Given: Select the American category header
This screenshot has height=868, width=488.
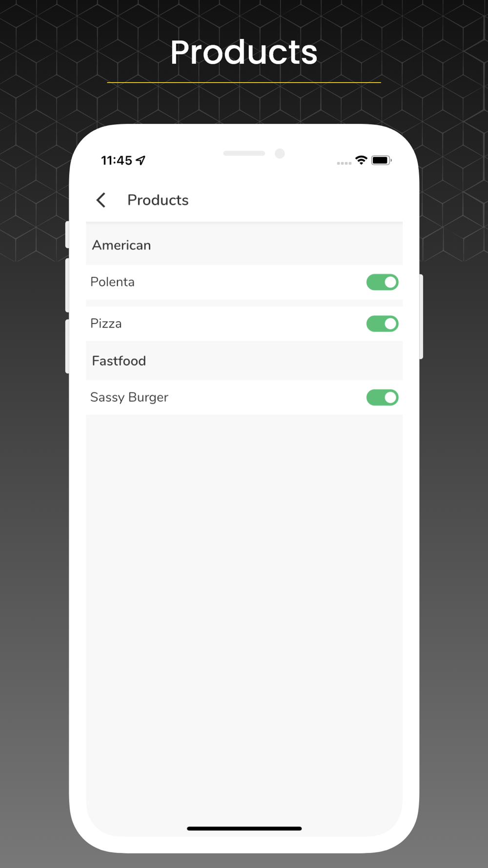Looking at the screenshot, I should [x=244, y=245].
